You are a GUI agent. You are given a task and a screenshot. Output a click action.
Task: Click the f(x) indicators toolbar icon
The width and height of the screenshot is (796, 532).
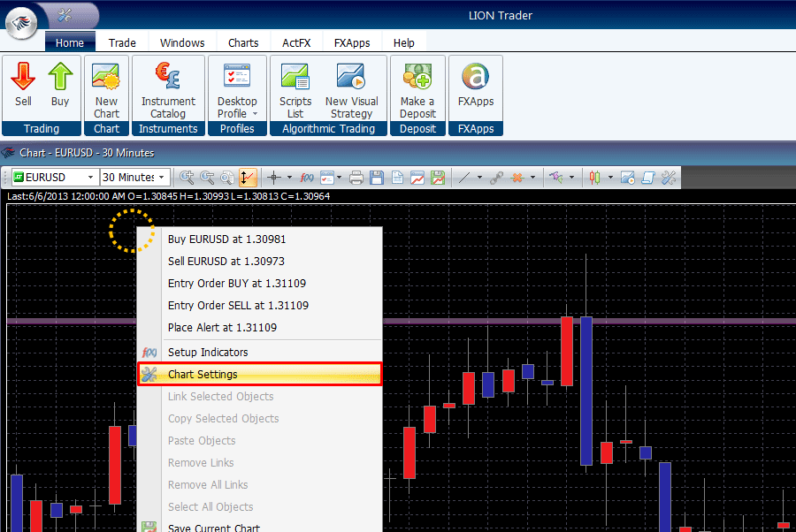pos(307,177)
